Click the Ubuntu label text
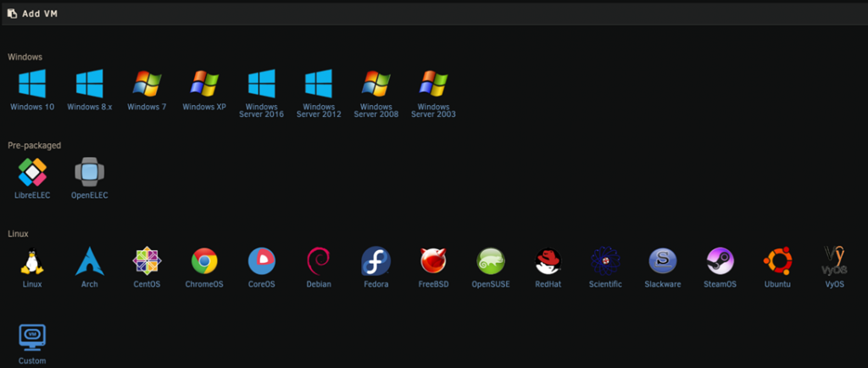Image resolution: width=868 pixels, height=368 pixels. coord(777,284)
